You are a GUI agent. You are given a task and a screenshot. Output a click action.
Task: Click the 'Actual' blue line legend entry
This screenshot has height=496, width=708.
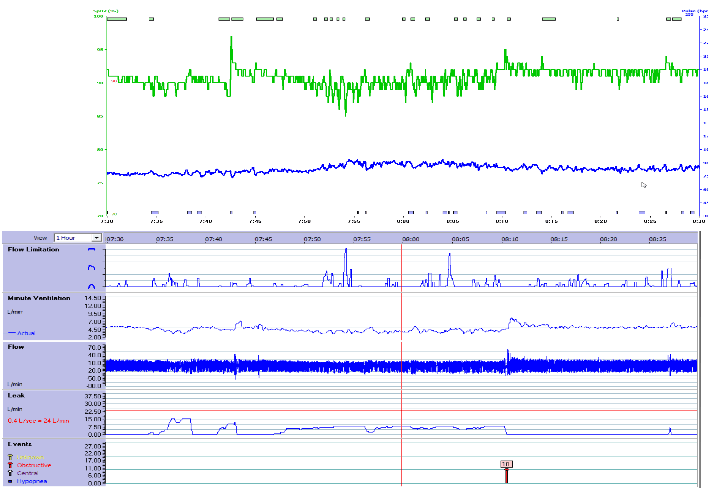(22, 332)
